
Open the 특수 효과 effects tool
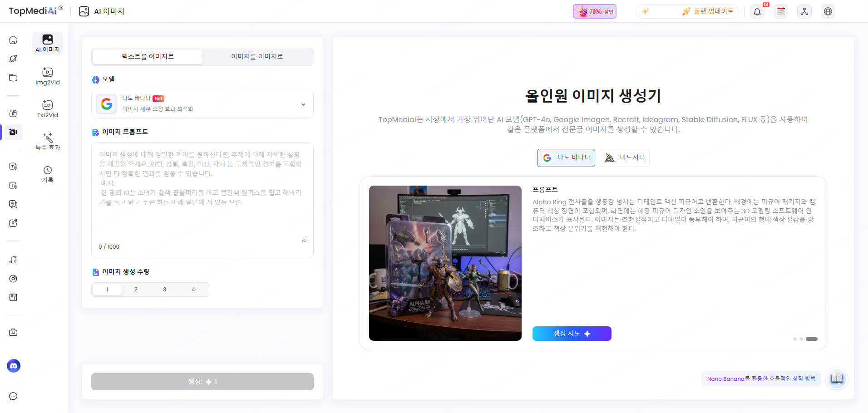click(48, 141)
